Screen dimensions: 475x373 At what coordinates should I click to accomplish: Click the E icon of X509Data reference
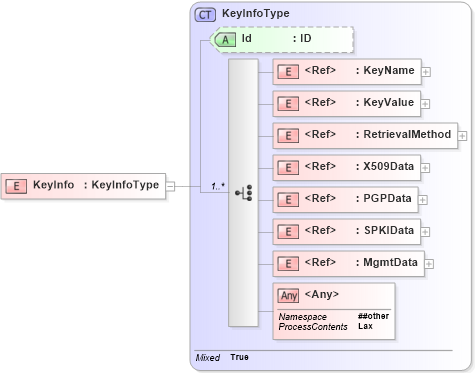[288, 167]
